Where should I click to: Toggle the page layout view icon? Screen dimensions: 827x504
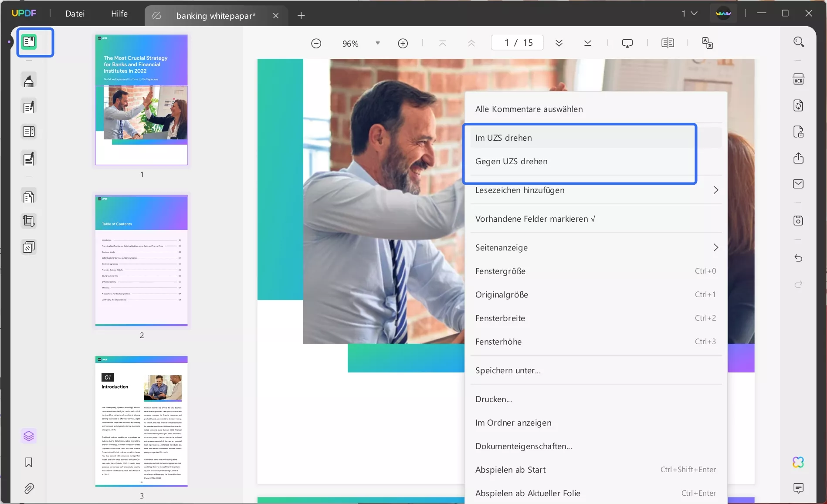pos(668,43)
